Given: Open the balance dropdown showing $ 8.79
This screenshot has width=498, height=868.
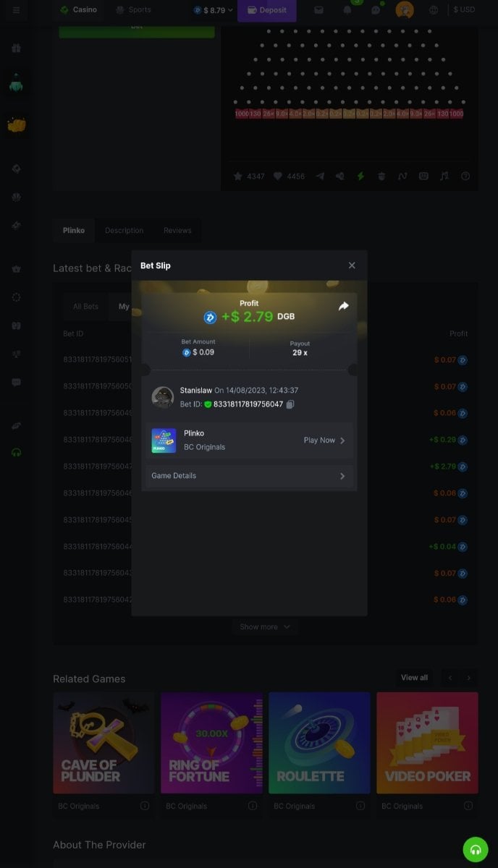Looking at the screenshot, I should [214, 10].
